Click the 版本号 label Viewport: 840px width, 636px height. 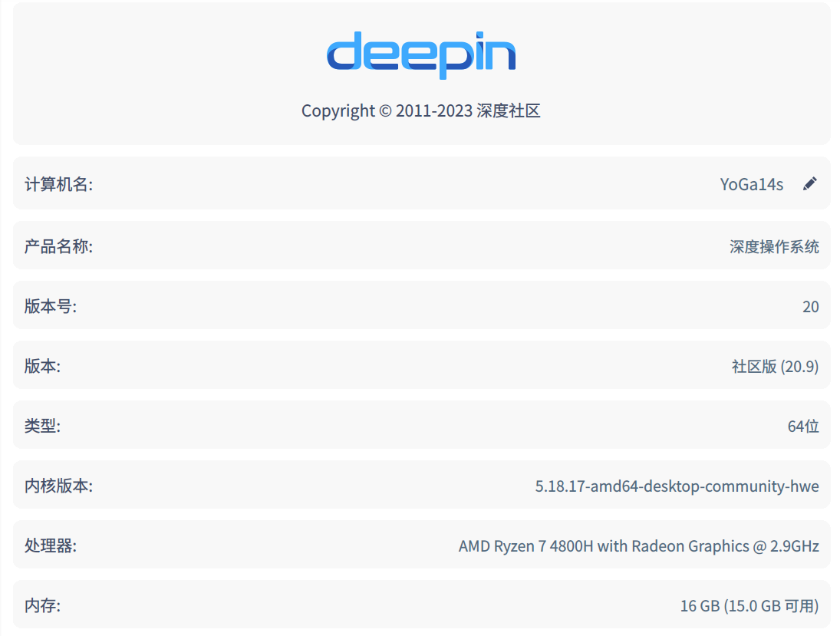coord(51,306)
